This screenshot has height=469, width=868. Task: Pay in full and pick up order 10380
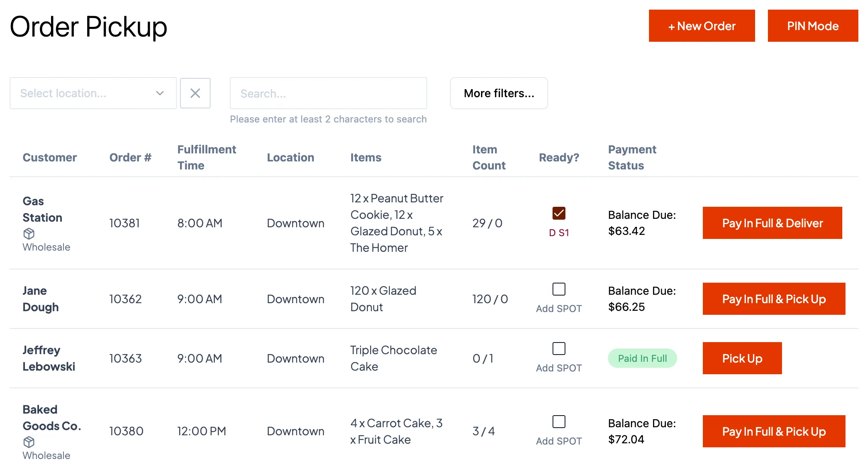774,431
